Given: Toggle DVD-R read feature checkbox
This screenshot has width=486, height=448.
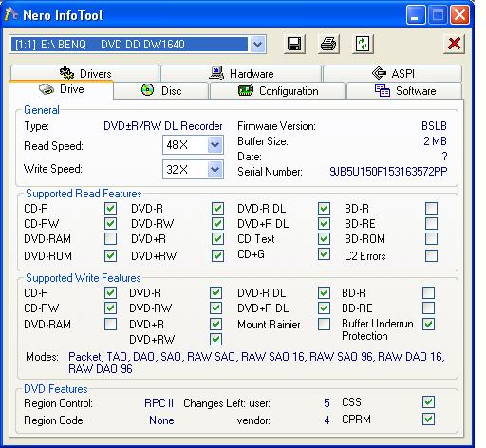Looking at the screenshot, I should tap(217, 209).
